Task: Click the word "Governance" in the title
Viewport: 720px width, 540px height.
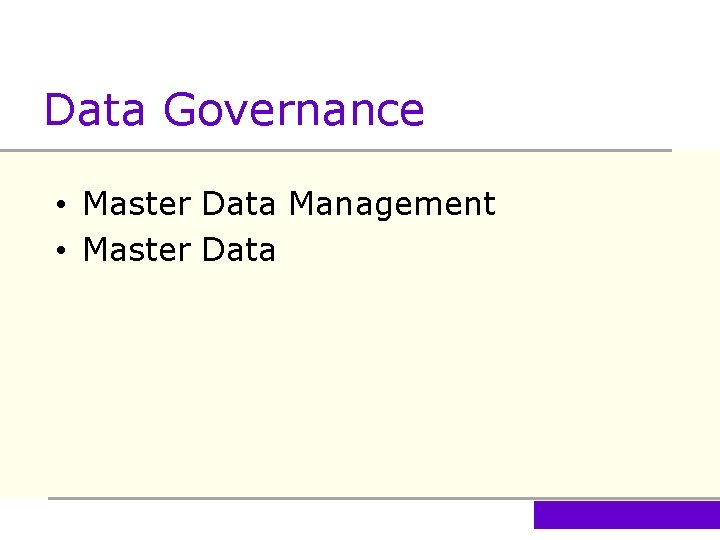Action: pos(294,110)
